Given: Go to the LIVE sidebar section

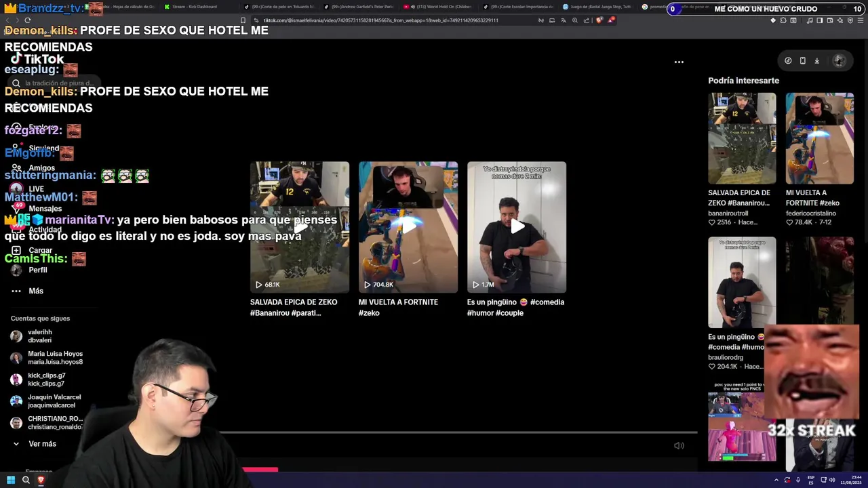Looking at the screenshot, I should (x=27, y=189).
